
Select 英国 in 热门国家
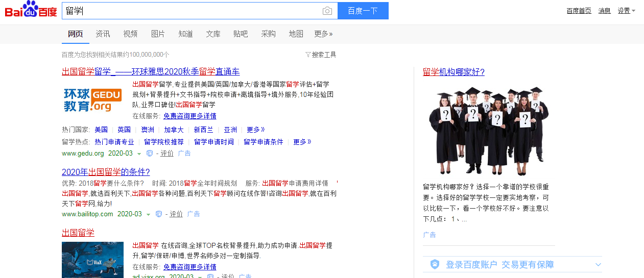pyautogui.click(x=124, y=130)
